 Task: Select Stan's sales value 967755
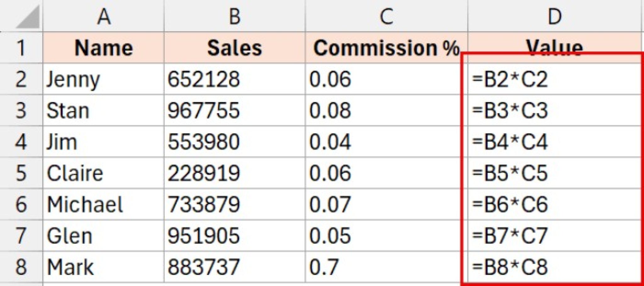point(234,110)
